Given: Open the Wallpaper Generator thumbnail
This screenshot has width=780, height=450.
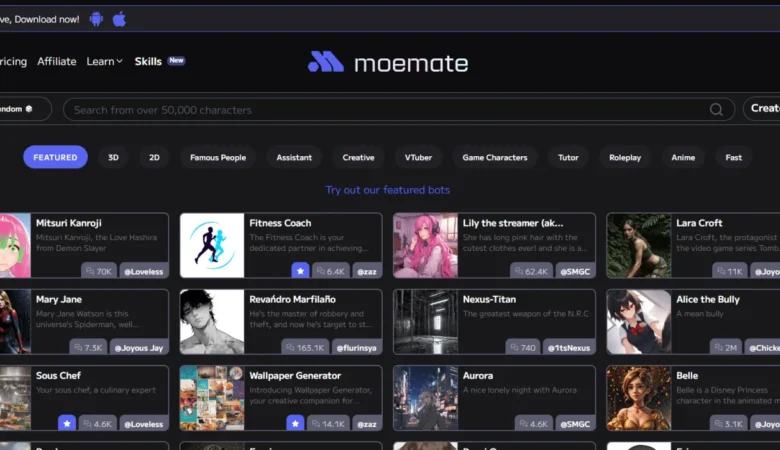Looking at the screenshot, I should [x=212, y=398].
